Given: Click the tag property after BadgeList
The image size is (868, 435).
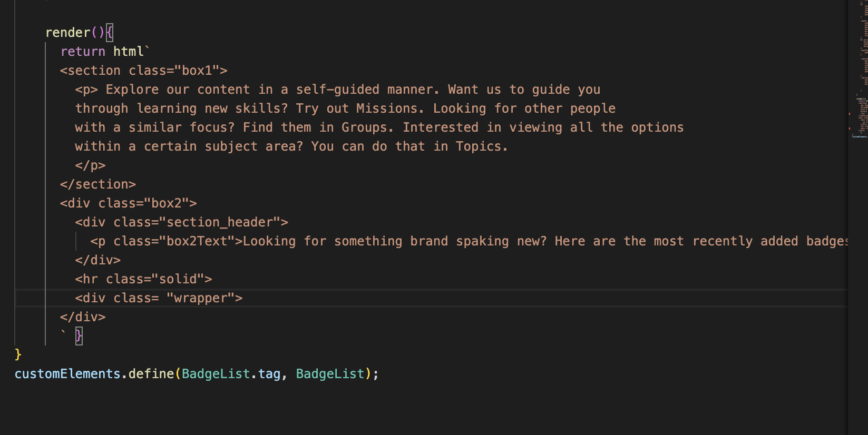Looking at the screenshot, I should 269,374.
